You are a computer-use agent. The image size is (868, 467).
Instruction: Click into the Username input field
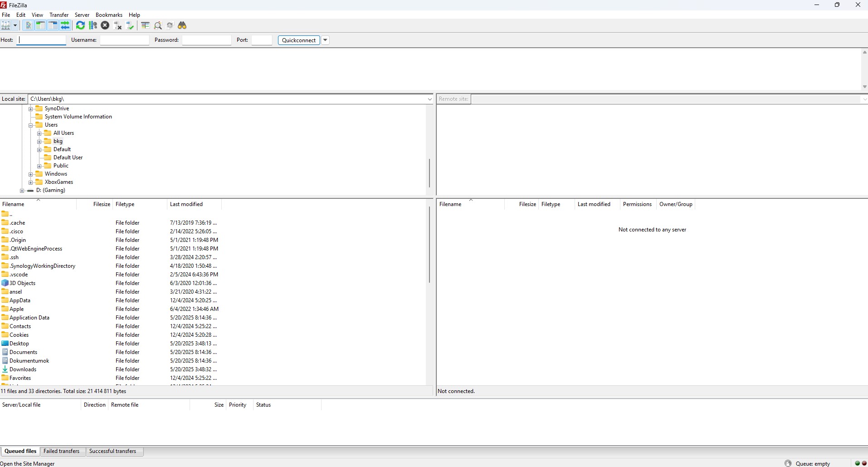(124, 40)
